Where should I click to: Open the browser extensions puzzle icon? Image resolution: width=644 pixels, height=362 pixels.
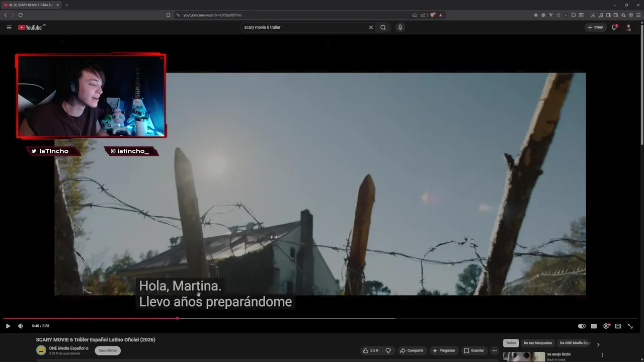[574, 15]
